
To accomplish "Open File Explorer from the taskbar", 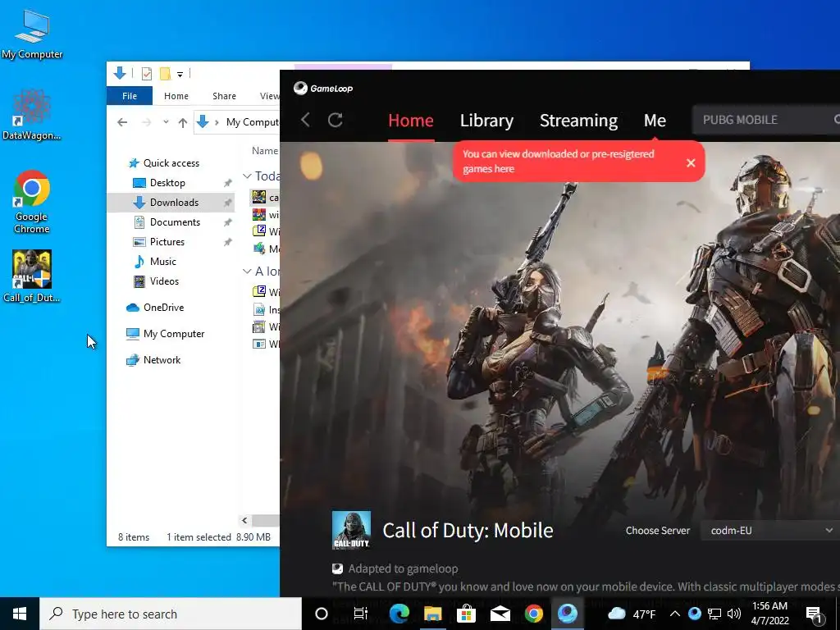I will (433, 614).
